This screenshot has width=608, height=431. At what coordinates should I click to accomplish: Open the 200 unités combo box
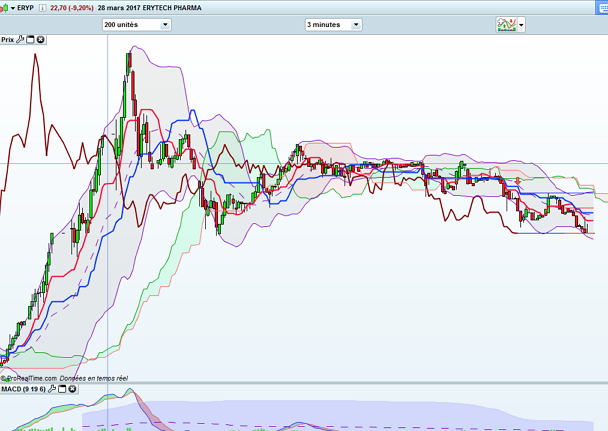click(x=136, y=24)
